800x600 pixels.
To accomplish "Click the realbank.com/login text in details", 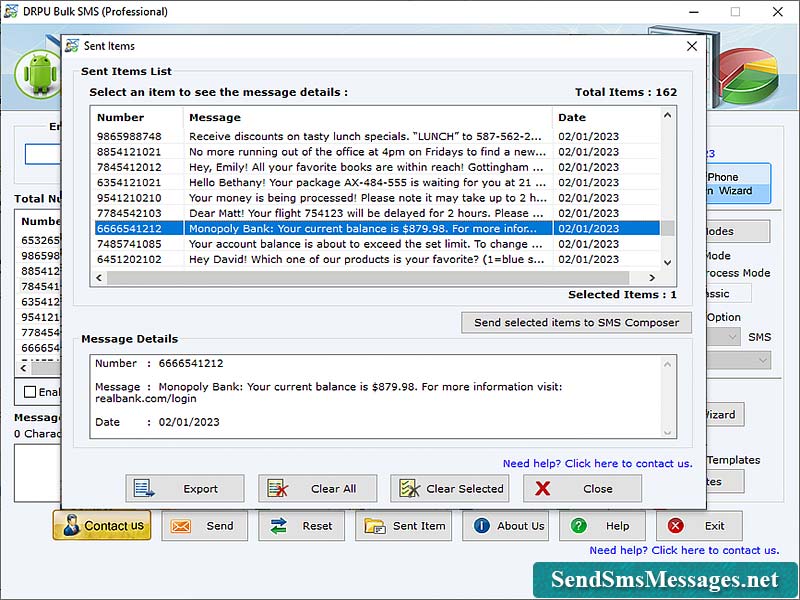I will pyautogui.click(x=145, y=398).
